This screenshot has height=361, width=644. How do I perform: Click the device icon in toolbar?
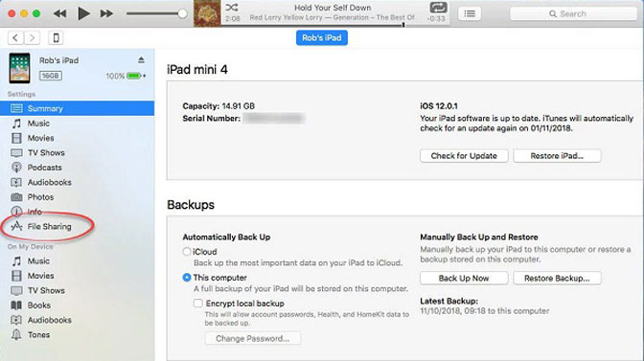tap(56, 37)
